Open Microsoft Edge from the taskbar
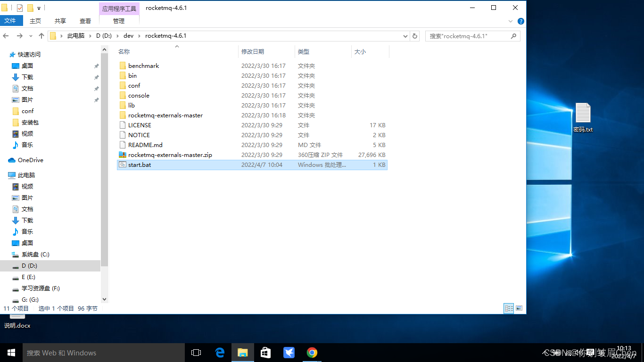The height and width of the screenshot is (362, 644). click(220, 353)
